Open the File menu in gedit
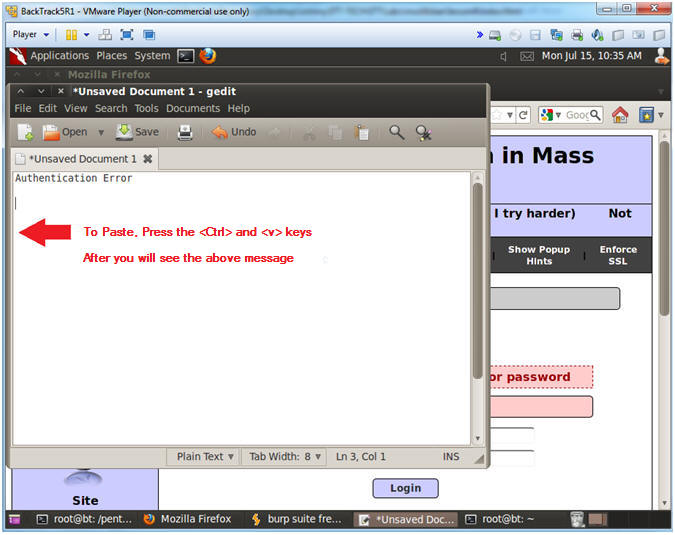 [x=23, y=108]
